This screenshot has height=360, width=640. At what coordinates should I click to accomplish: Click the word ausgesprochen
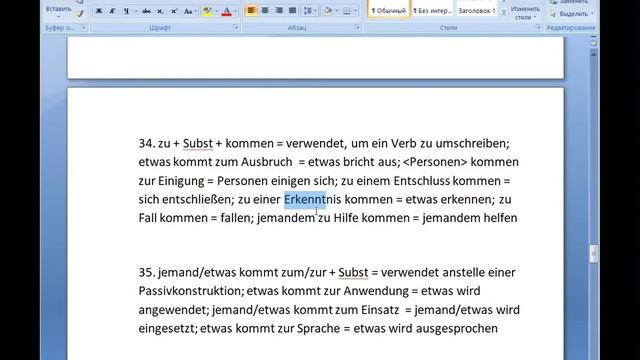[x=457, y=329]
